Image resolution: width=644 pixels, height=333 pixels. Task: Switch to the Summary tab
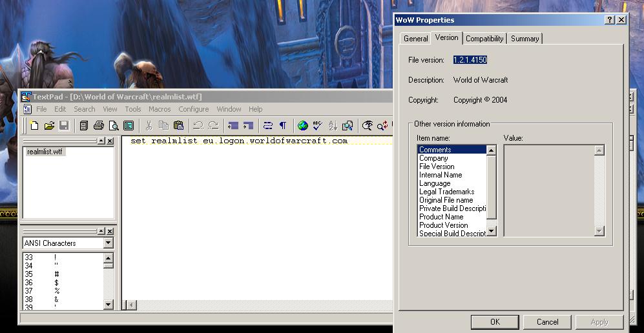[x=525, y=39]
